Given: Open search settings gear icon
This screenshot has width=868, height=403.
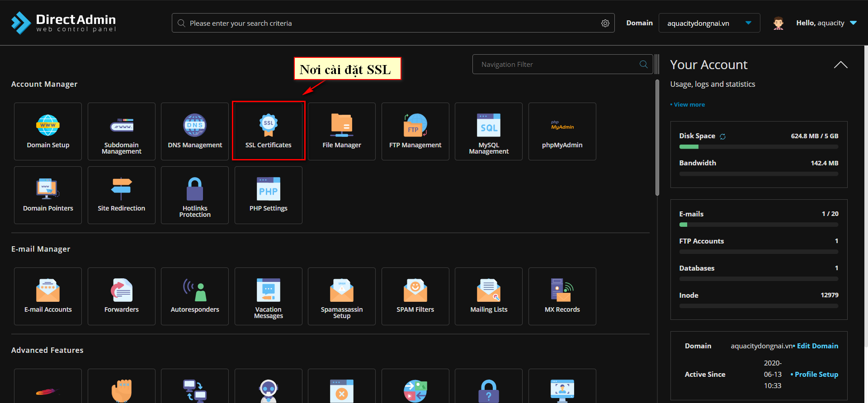Looking at the screenshot, I should pyautogui.click(x=605, y=23).
